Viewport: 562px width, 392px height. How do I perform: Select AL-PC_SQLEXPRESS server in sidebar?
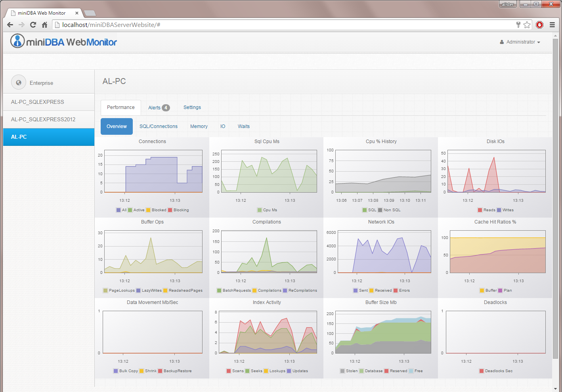tap(49, 102)
